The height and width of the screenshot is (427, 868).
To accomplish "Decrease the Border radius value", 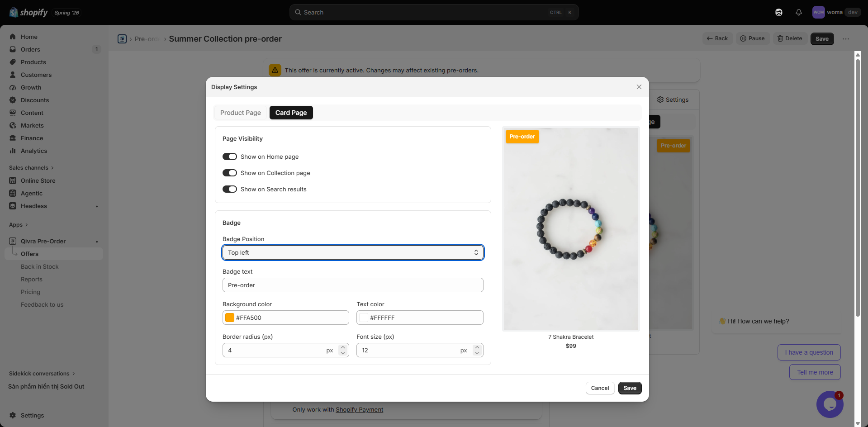I will (343, 353).
